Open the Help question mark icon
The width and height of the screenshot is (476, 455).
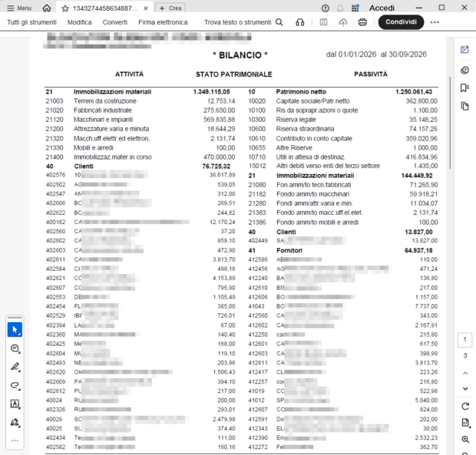pyautogui.click(x=325, y=8)
